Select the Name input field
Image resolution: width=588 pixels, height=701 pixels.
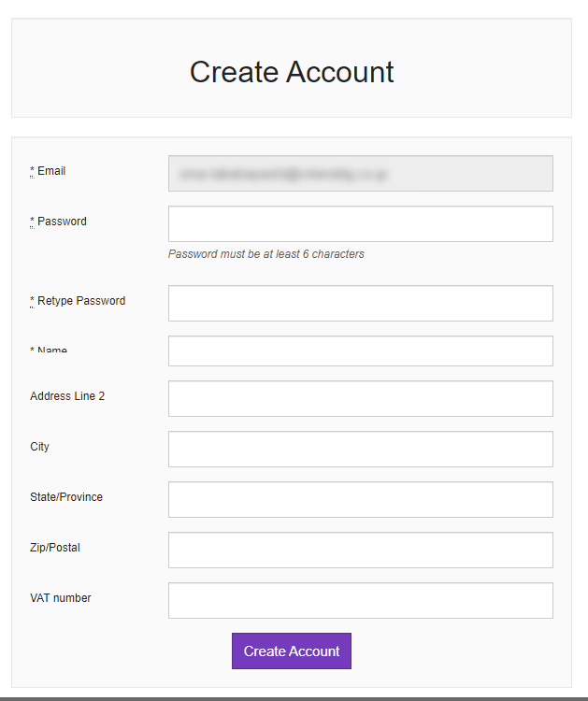[x=360, y=351]
